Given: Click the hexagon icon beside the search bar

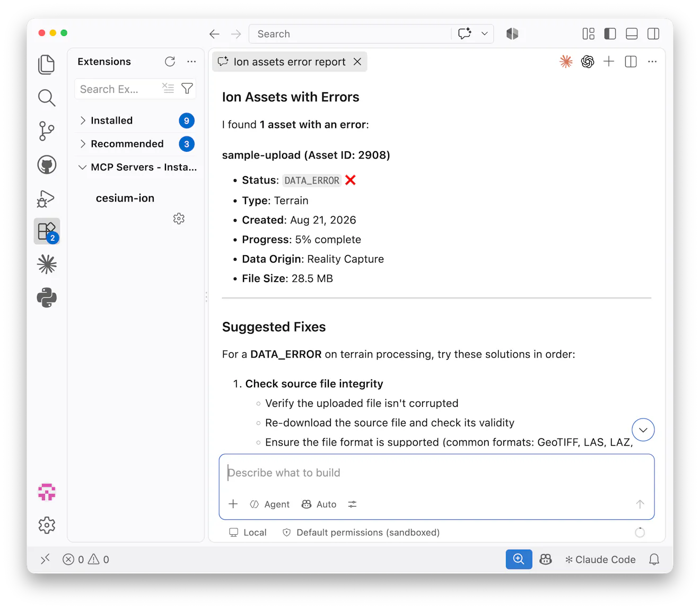Looking at the screenshot, I should (512, 34).
